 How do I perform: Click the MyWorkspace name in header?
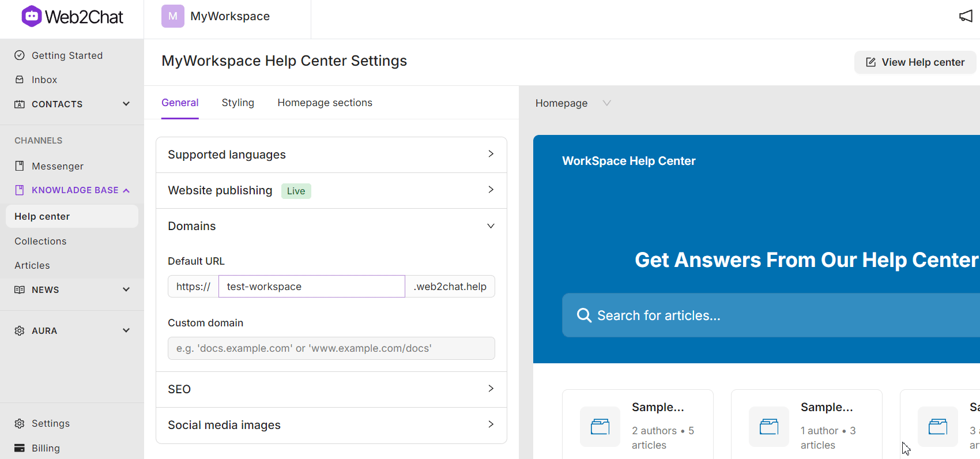point(230,16)
